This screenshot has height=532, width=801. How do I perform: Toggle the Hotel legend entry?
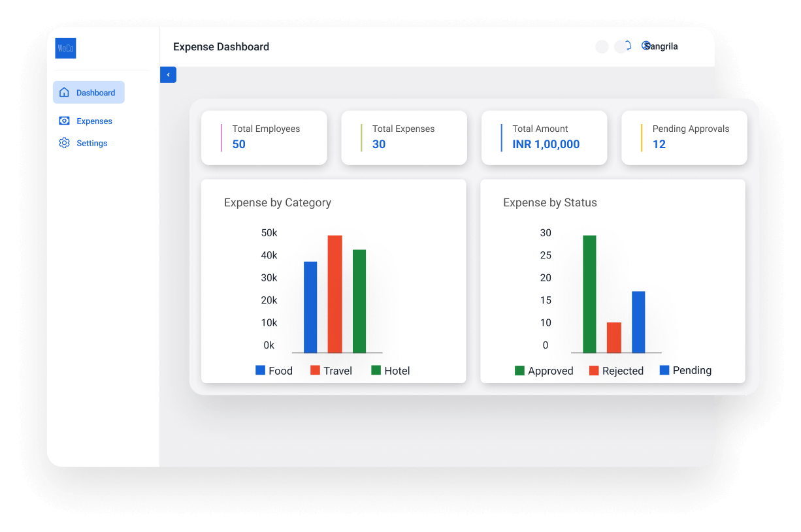[391, 371]
